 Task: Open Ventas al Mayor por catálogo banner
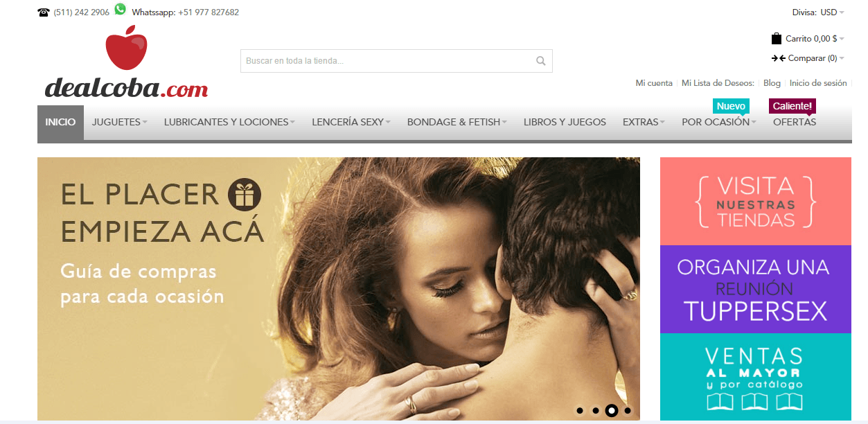[756, 377]
